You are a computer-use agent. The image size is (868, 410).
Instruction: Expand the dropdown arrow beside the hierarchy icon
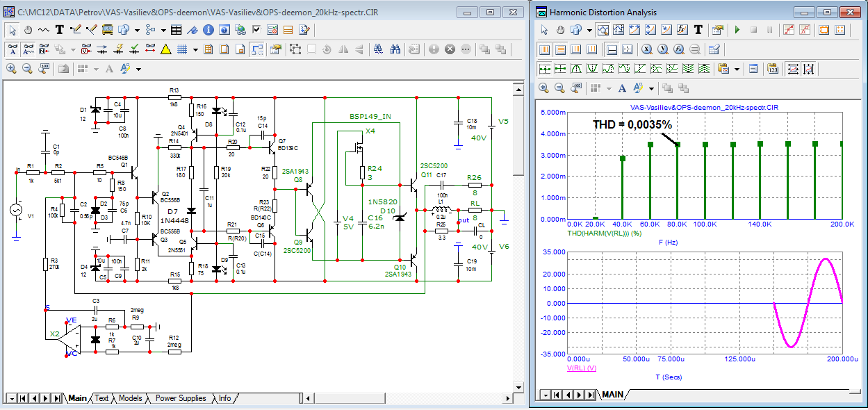[x=163, y=30]
